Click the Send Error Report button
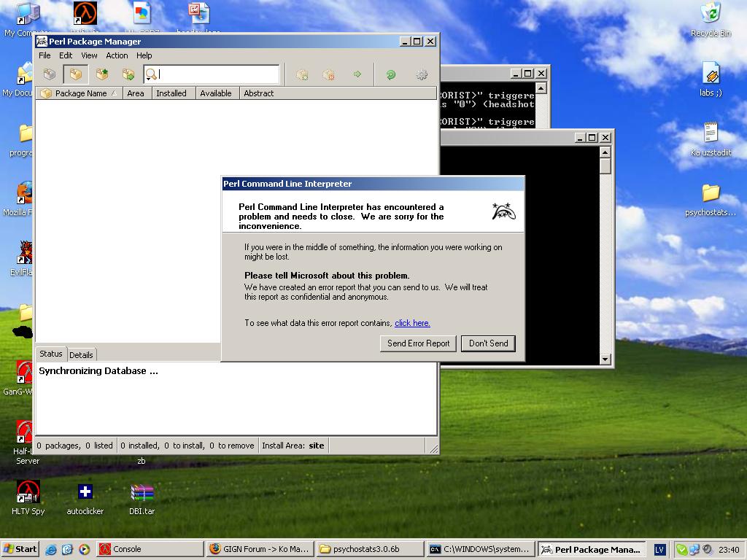This screenshot has width=747, height=560. click(418, 343)
